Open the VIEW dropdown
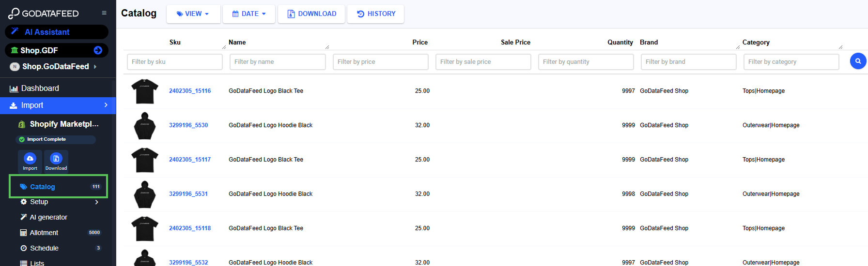This screenshot has height=266, width=868. (x=193, y=14)
